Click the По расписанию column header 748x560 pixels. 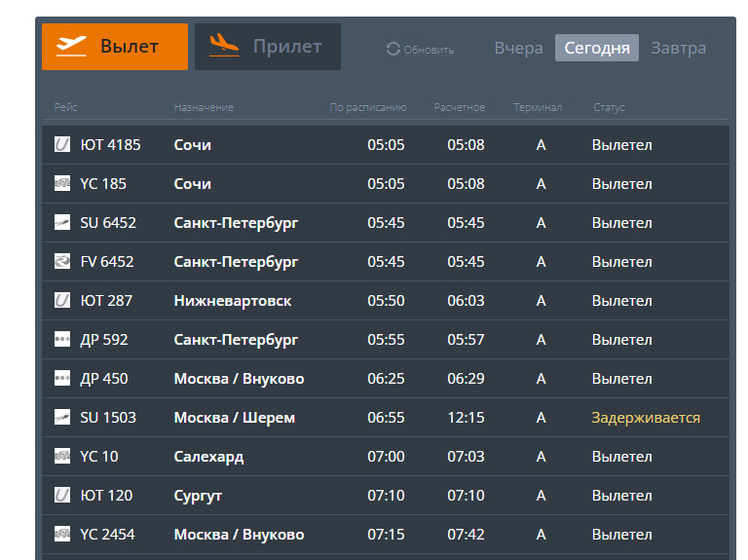pos(368,107)
